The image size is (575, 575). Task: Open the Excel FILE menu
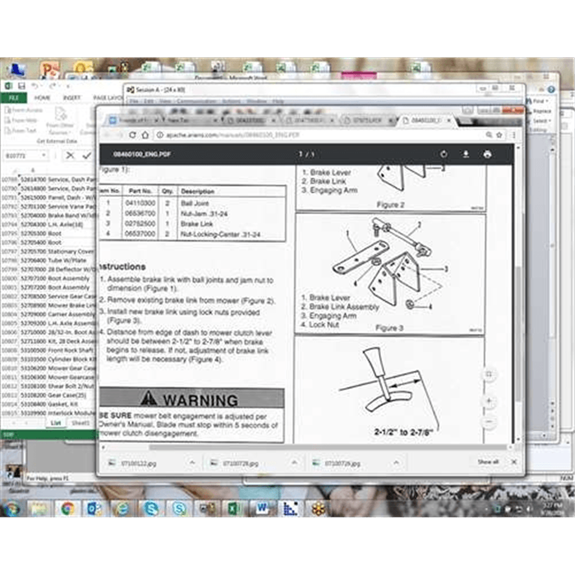pyautogui.click(x=14, y=98)
